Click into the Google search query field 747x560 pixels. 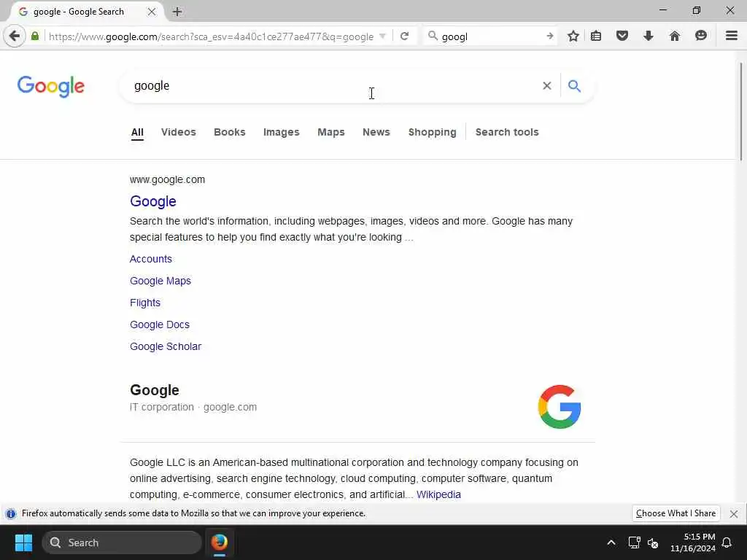click(333, 86)
